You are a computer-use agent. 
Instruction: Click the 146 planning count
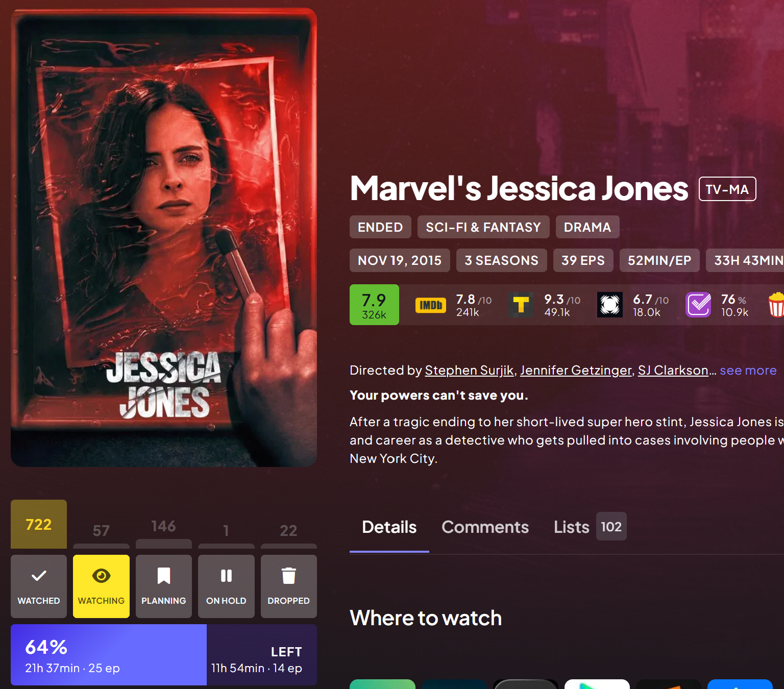coord(164,526)
